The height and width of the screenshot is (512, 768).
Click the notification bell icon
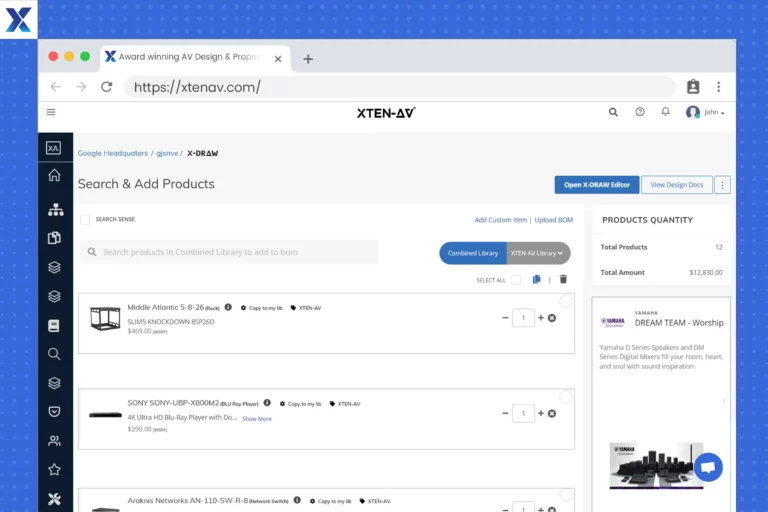tap(665, 112)
